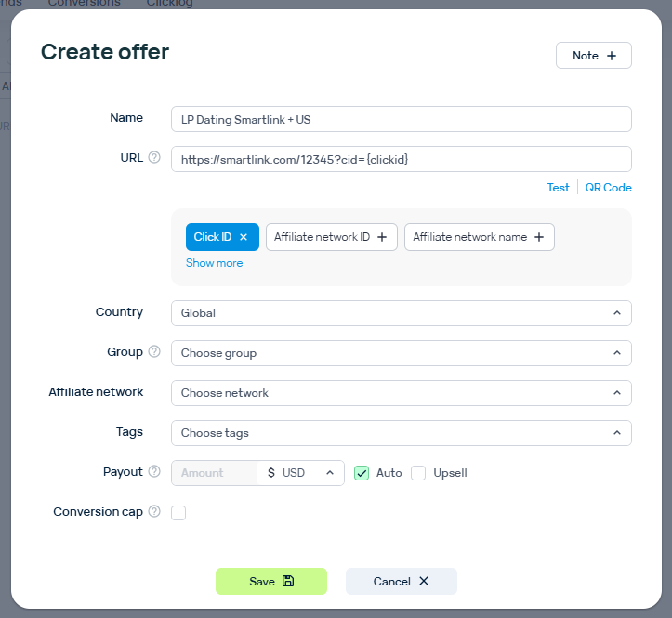672x618 pixels.
Task: Click the Test link under URL
Action: 558,188
